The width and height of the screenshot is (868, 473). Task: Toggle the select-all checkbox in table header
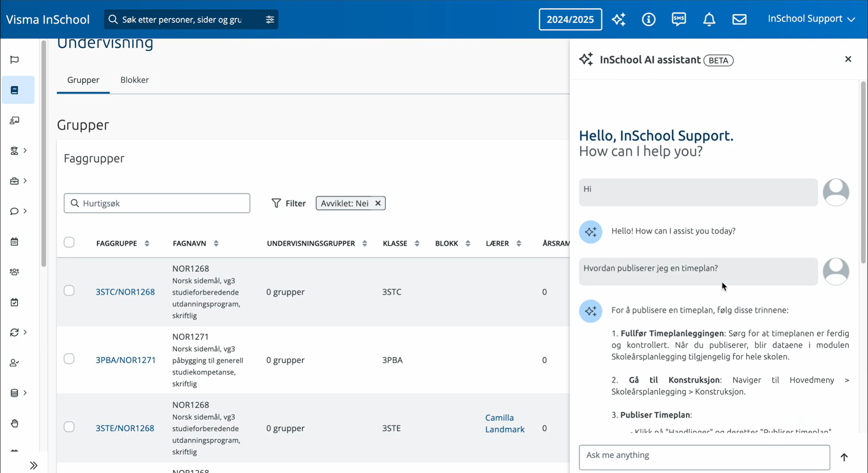pyautogui.click(x=69, y=242)
